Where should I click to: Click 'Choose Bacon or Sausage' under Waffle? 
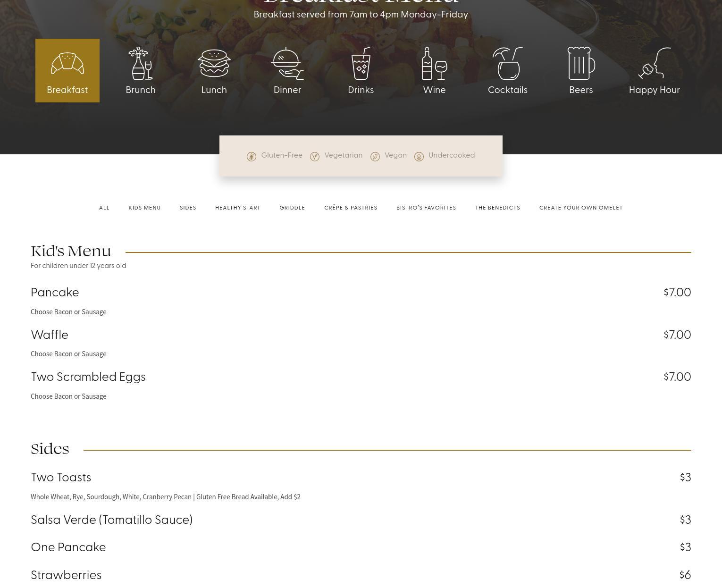(x=68, y=354)
